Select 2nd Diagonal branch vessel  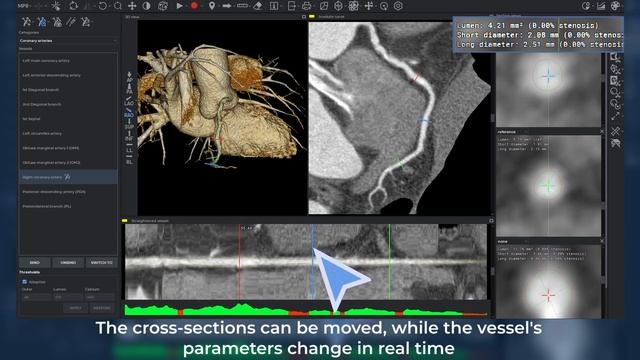point(68,104)
